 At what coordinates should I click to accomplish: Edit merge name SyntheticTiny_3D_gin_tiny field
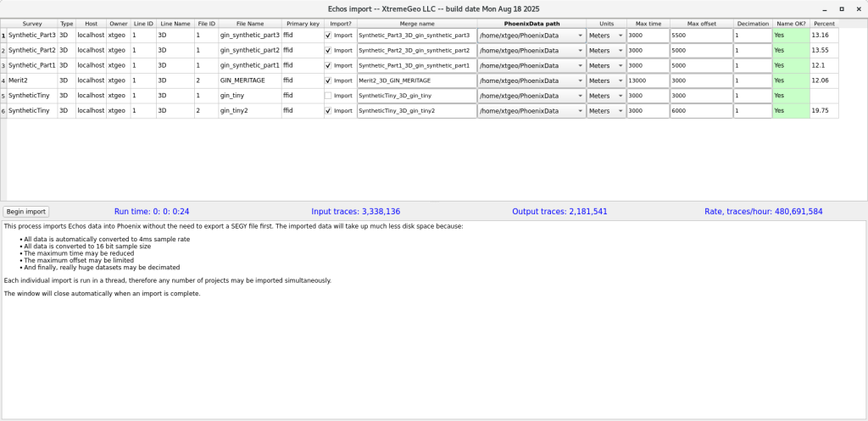coord(417,96)
